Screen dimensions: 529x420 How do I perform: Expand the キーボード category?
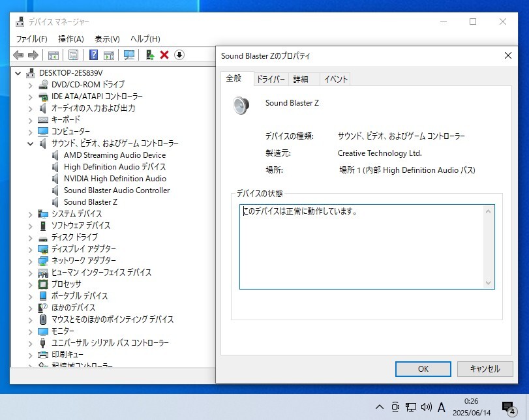[31, 121]
